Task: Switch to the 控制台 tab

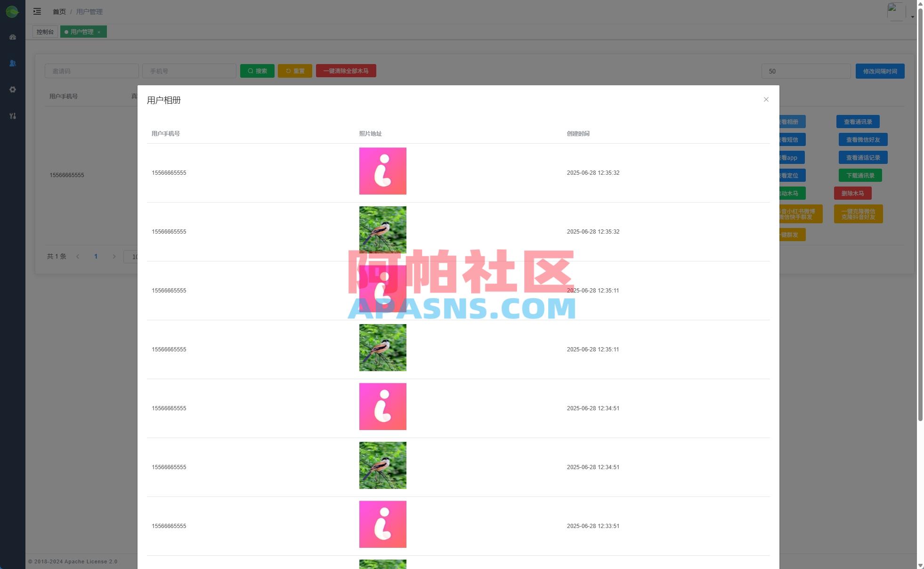Action: (x=45, y=32)
